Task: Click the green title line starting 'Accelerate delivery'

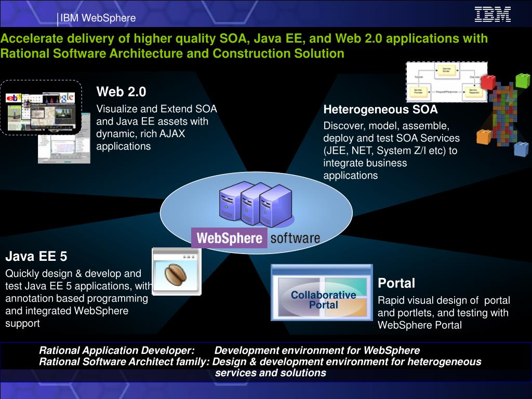Action: (x=244, y=38)
